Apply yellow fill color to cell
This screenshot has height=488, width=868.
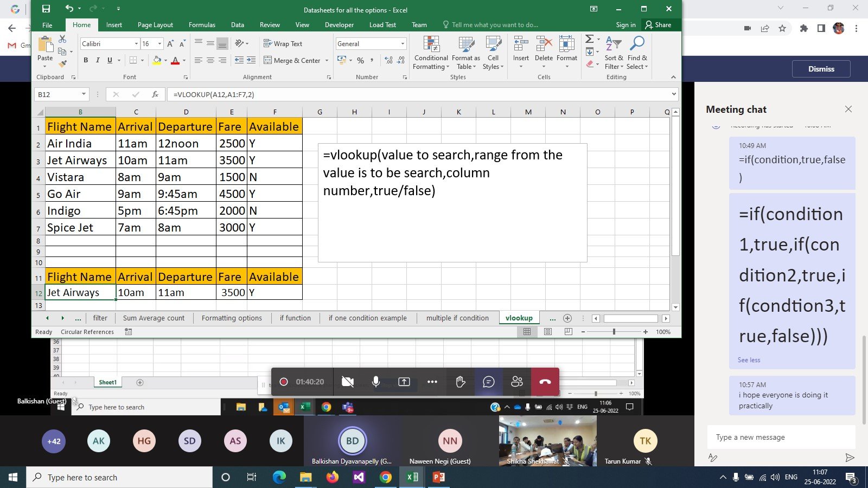click(156, 60)
